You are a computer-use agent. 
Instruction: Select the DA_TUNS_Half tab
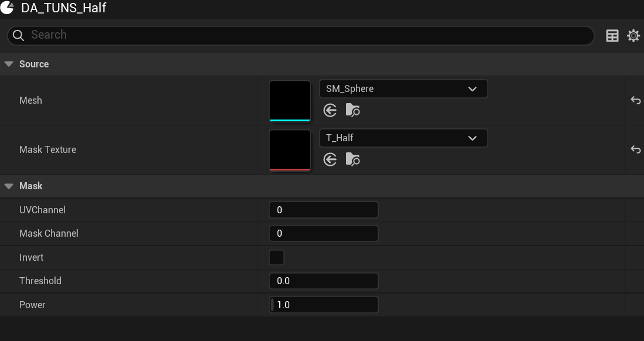pyautogui.click(x=64, y=8)
